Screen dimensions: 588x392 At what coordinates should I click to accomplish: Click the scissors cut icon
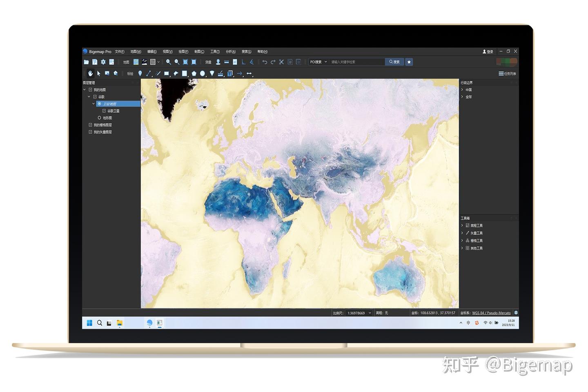[281, 62]
